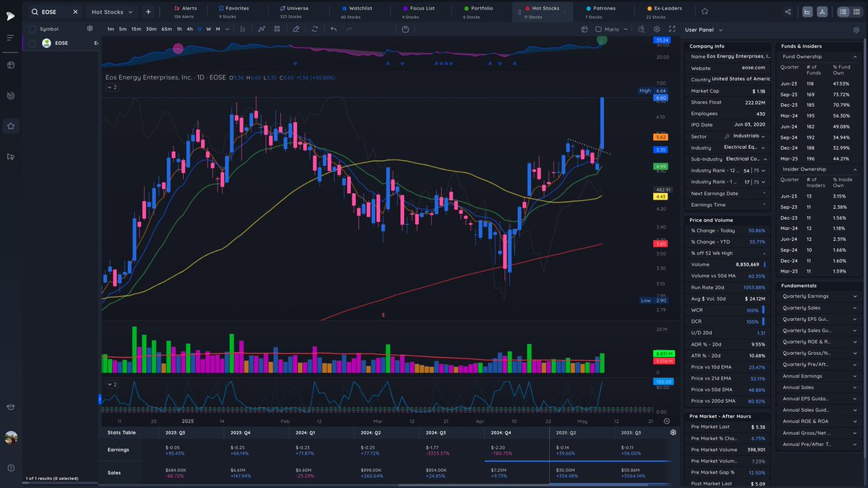Viewport: 868px width, 488px height.
Task: Switch to chart view icon
Action: pyautogui.click(x=807, y=12)
